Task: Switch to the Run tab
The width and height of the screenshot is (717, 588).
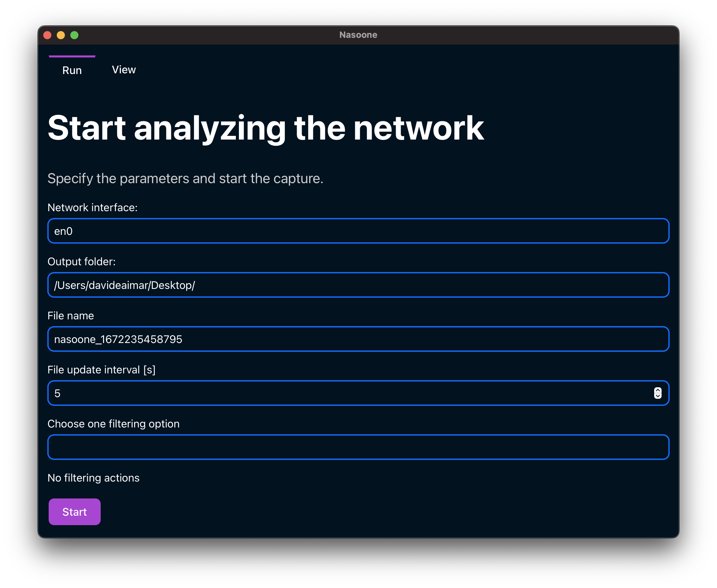Action: click(72, 70)
